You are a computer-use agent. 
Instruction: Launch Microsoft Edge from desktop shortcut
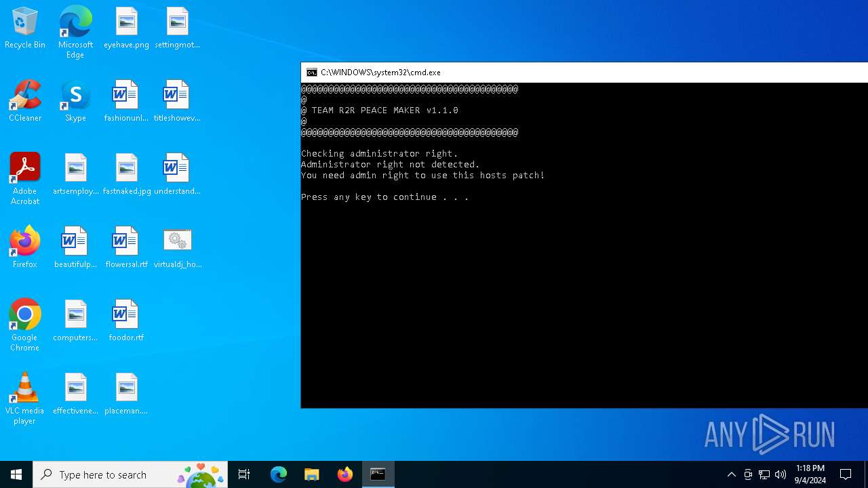(x=75, y=32)
